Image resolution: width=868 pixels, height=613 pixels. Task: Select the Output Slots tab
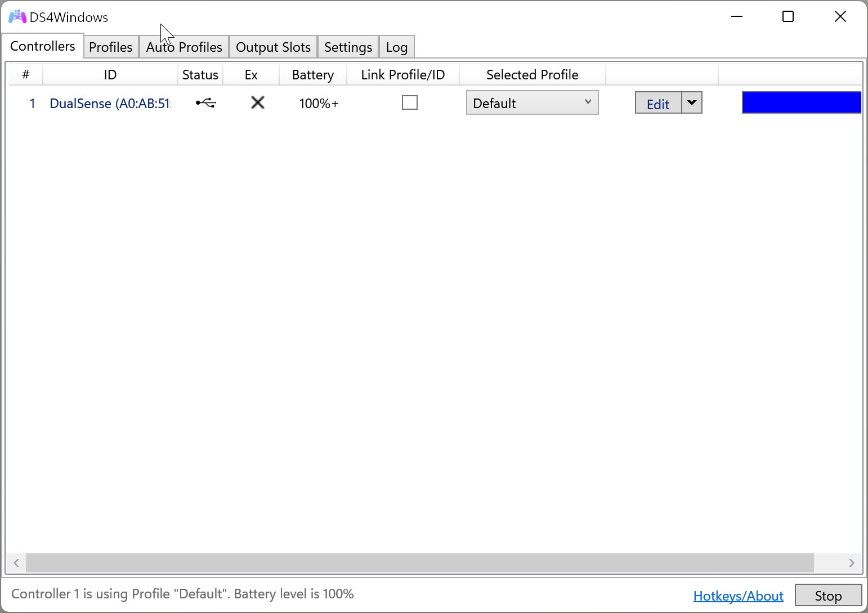273,47
